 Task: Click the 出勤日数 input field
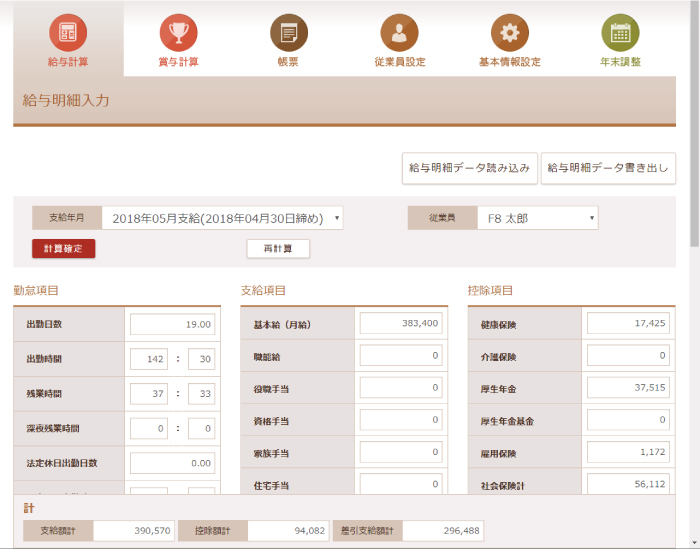point(172,324)
